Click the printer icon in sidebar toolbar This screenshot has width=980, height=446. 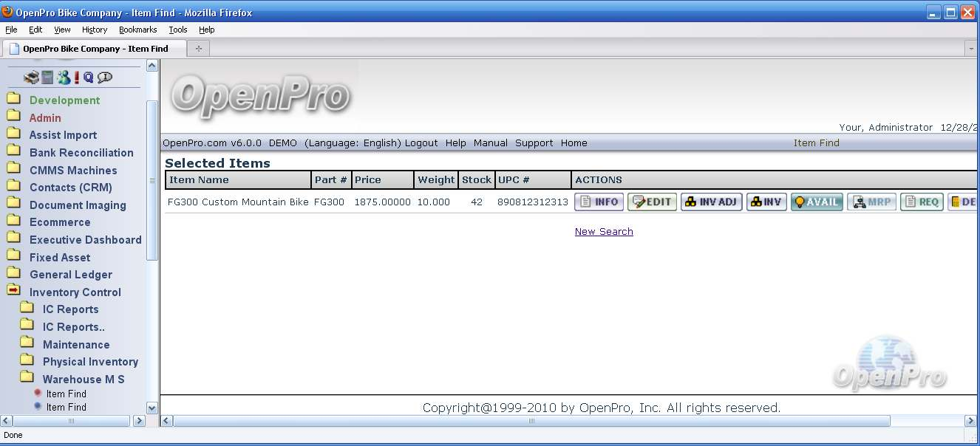click(x=31, y=78)
